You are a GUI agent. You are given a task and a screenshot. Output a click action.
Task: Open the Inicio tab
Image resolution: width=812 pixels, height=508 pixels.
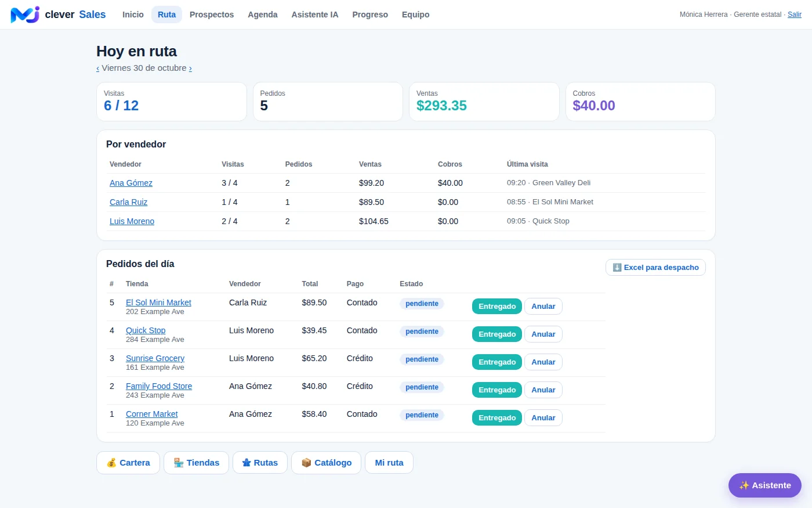(133, 15)
